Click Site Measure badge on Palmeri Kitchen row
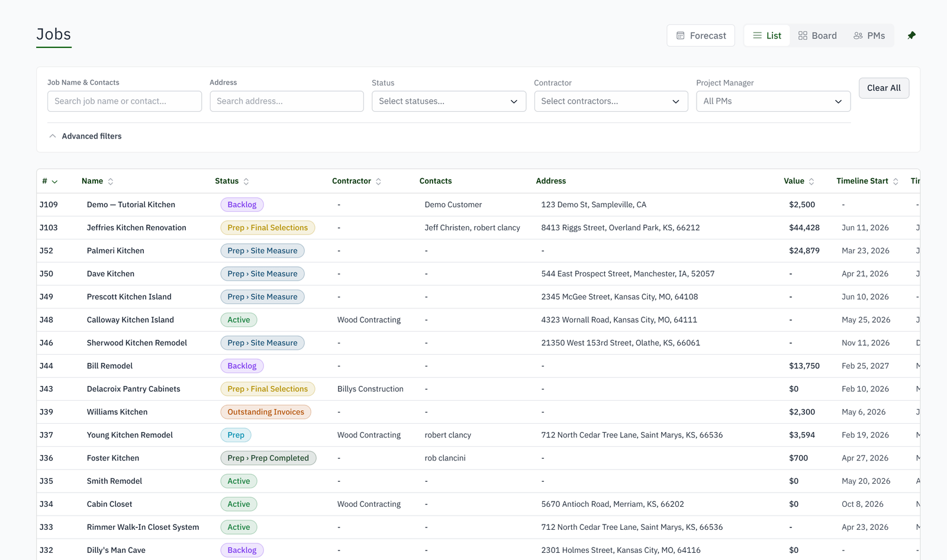Image resolution: width=947 pixels, height=560 pixels. tap(262, 251)
